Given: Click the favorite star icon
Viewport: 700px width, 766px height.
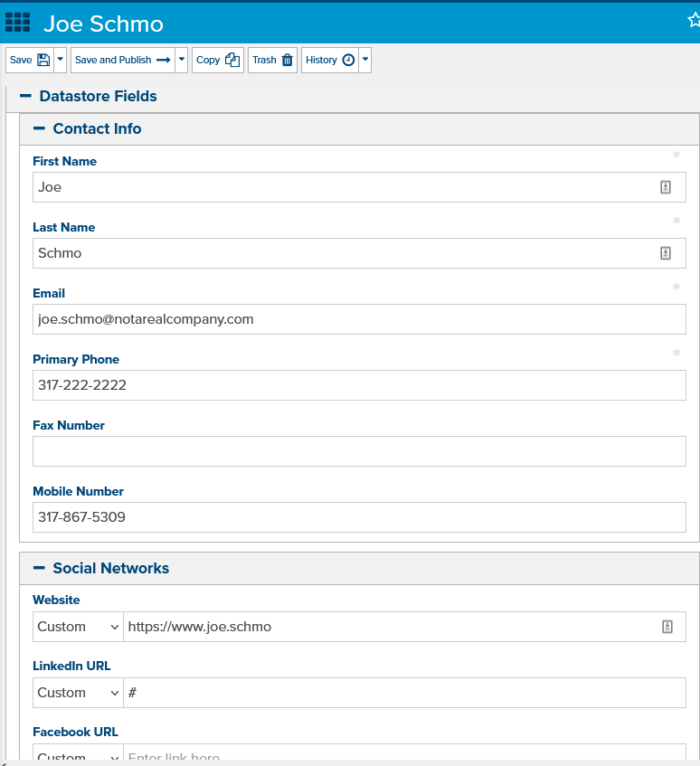Looking at the screenshot, I should coord(694,20).
